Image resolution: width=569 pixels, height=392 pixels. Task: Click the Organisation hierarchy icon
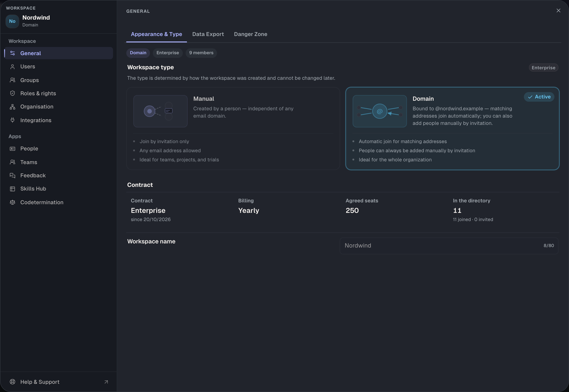[x=13, y=107]
